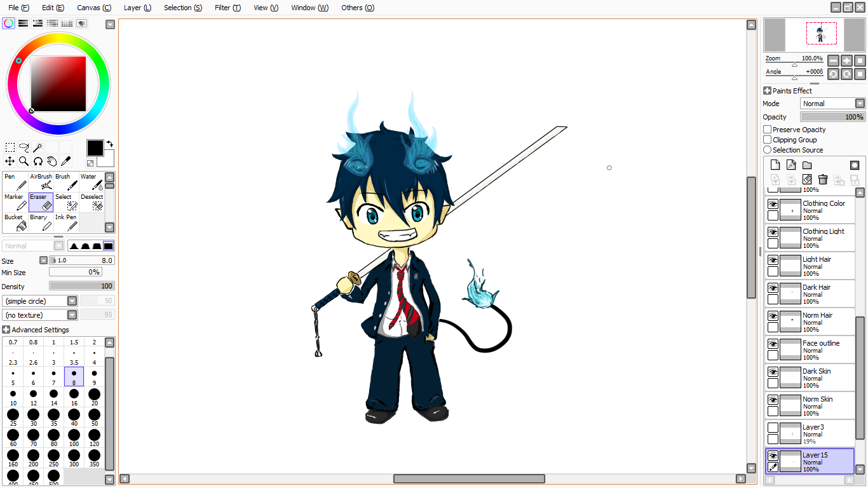Expand the Paints Effect section
This screenshot has height=488, width=868.
767,91
